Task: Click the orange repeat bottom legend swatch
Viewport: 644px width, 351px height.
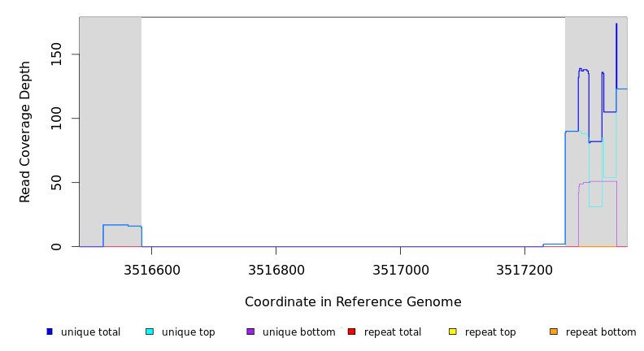Action: 554,331
